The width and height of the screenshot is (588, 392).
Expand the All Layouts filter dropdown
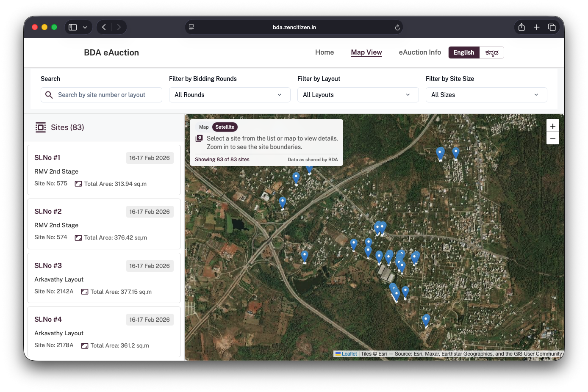[358, 95]
